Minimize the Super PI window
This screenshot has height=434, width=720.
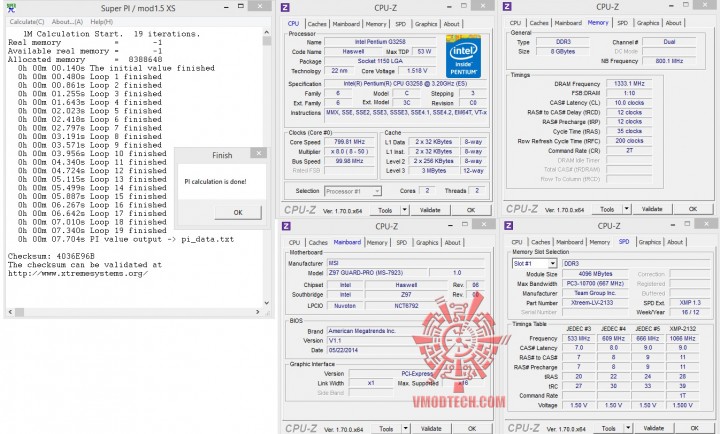coord(227,7)
